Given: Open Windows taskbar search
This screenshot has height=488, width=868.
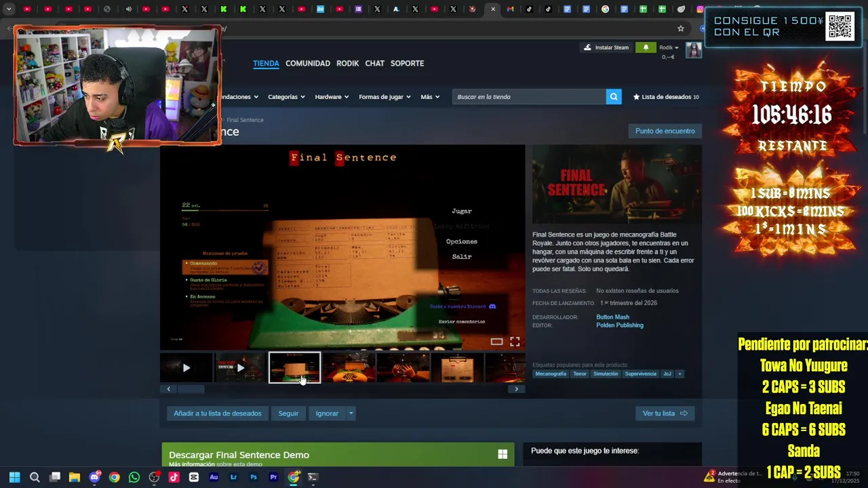Looking at the screenshot, I should (35, 477).
